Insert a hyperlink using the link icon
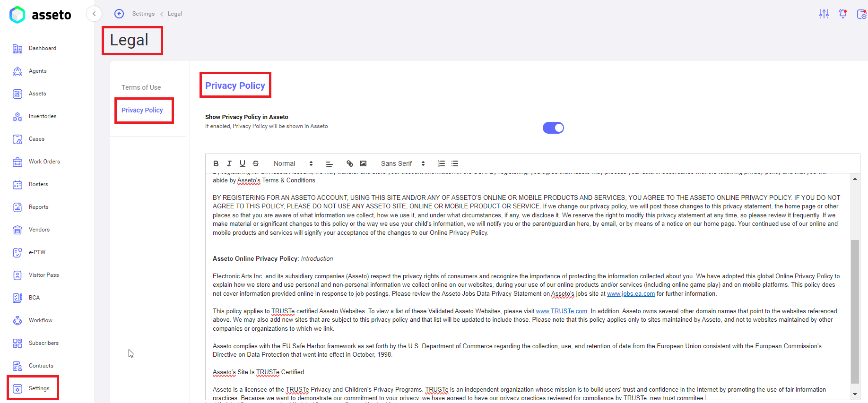The image size is (868, 403). [x=350, y=163]
